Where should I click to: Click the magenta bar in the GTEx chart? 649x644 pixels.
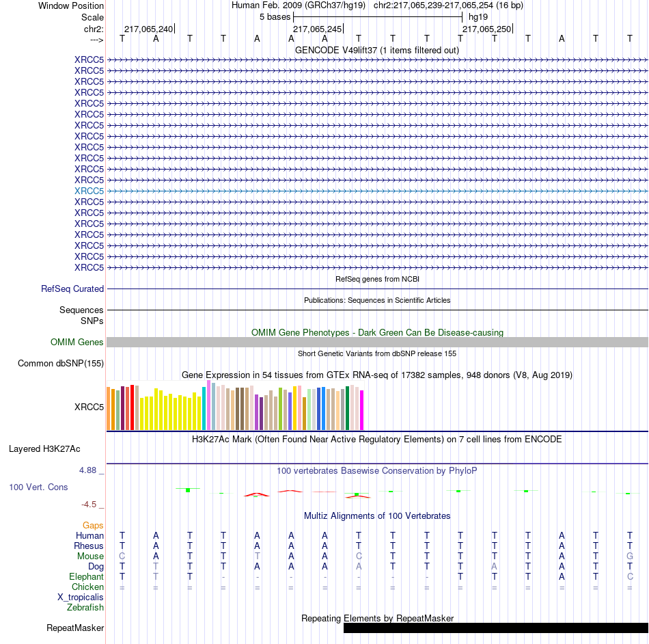click(x=362, y=410)
